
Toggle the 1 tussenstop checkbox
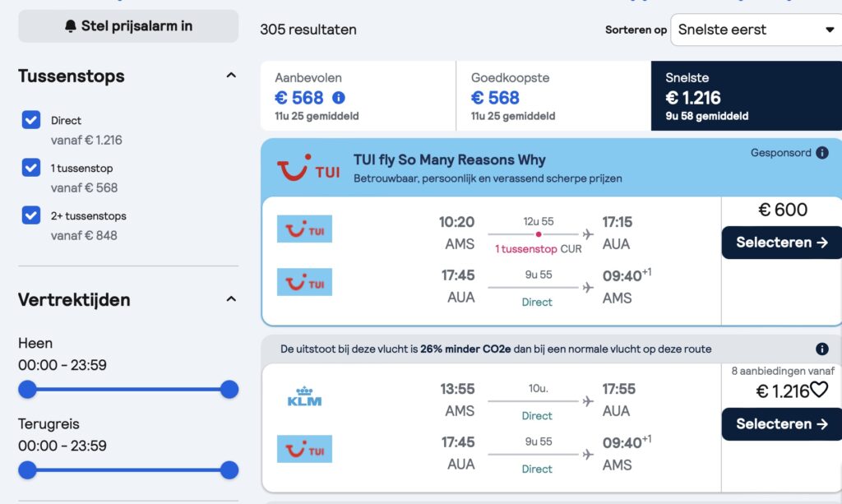[31, 168]
